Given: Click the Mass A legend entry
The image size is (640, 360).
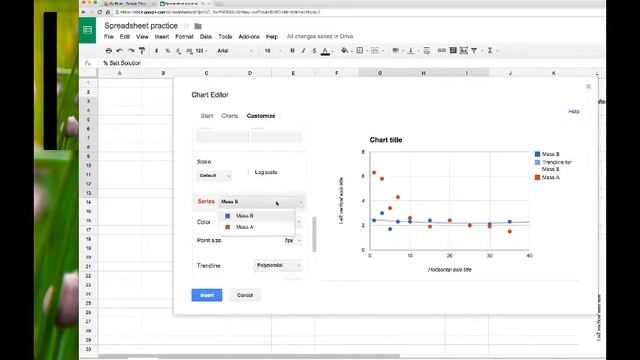Looking at the screenshot, I should tap(547, 178).
